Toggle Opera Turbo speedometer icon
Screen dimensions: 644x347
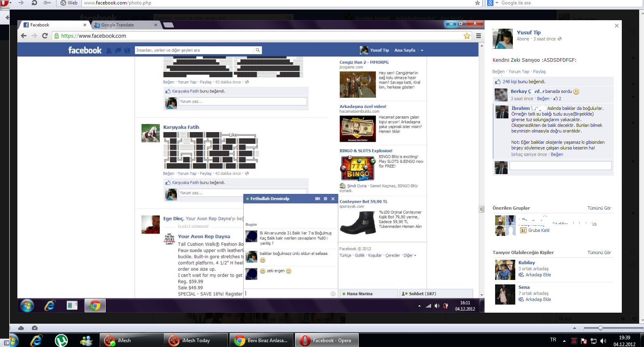click(35, 328)
